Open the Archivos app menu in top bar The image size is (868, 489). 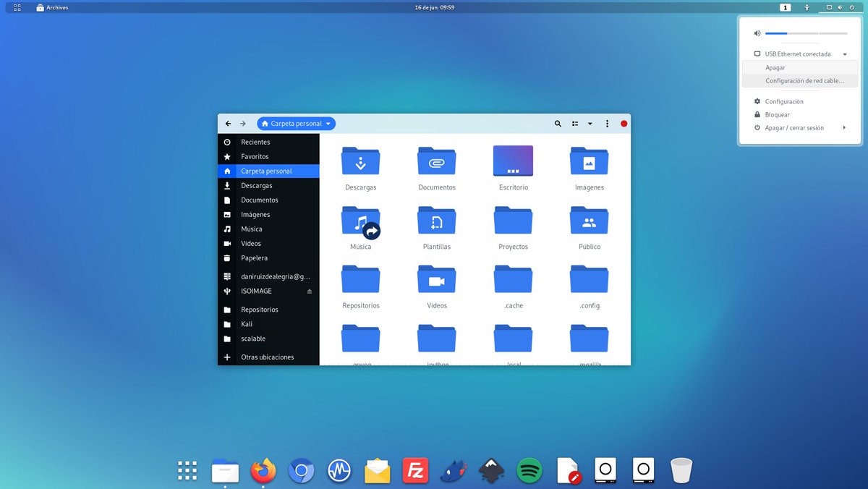[52, 7]
